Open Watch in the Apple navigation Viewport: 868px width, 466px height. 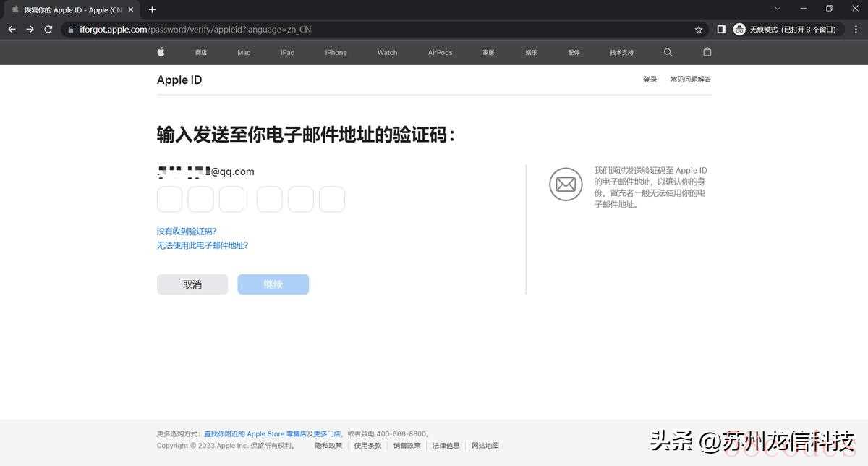coord(388,53)
